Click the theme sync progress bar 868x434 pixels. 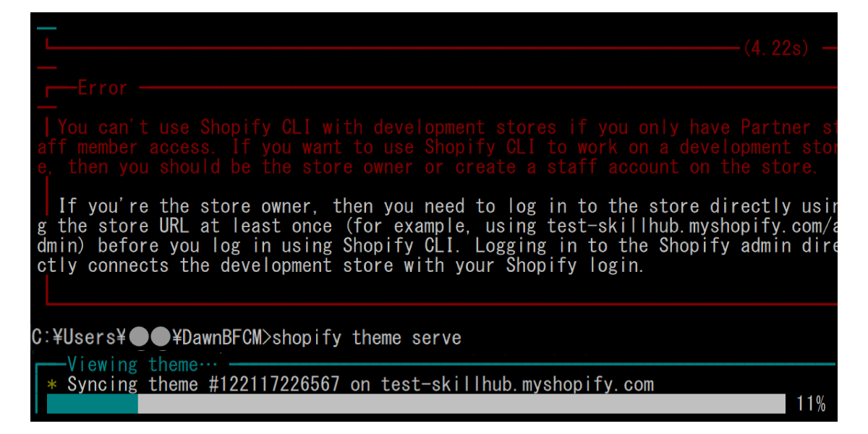416,404
